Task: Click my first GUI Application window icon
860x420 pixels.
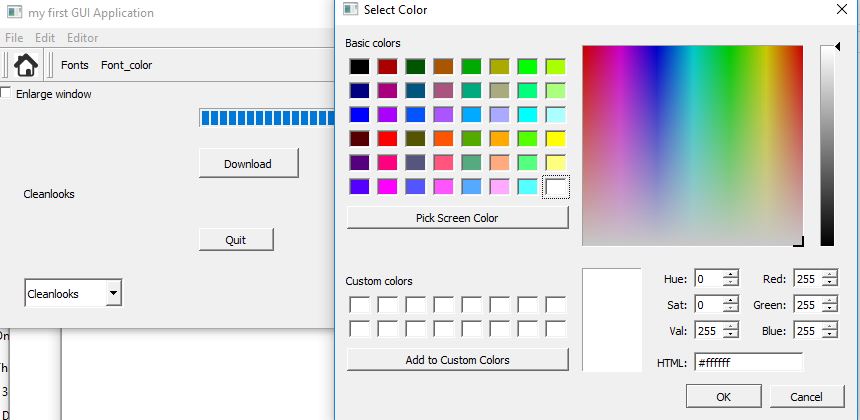Action: pyautogui.click(x=15, y=12)
